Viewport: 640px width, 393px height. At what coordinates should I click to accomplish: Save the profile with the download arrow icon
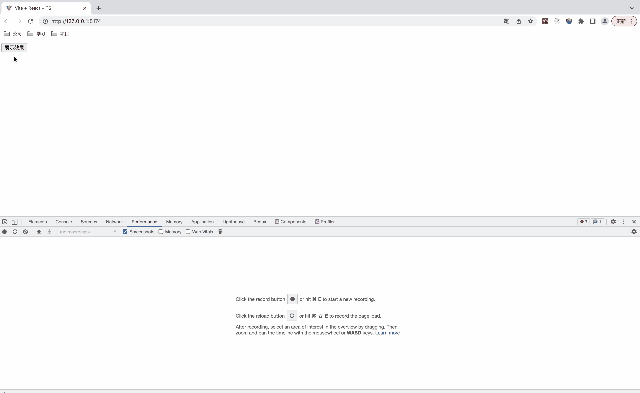coord(49,231)
